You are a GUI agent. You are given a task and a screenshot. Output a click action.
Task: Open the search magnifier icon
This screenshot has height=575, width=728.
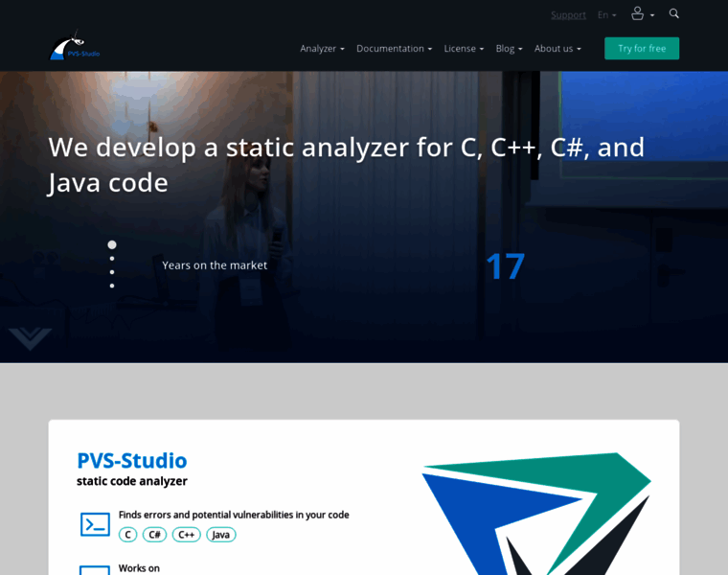673,13
